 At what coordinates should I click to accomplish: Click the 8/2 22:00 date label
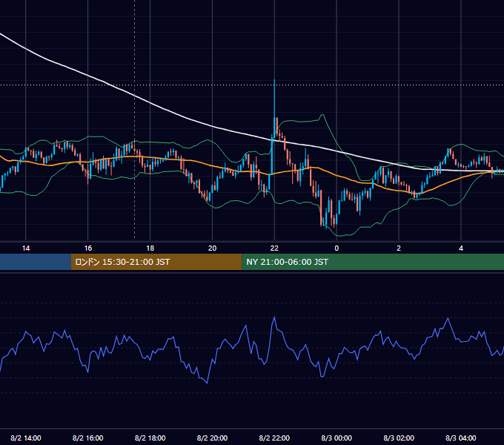(x=274, y=438)
